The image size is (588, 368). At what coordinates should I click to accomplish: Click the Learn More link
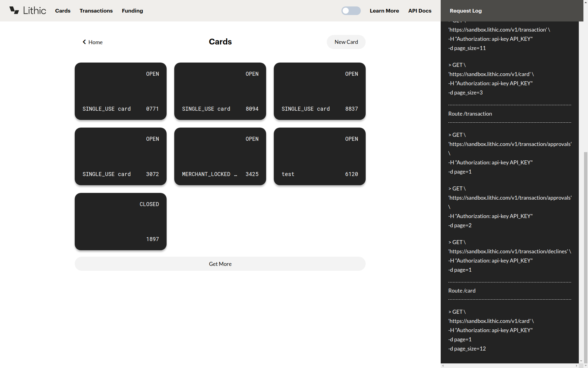tap(384, 11)
